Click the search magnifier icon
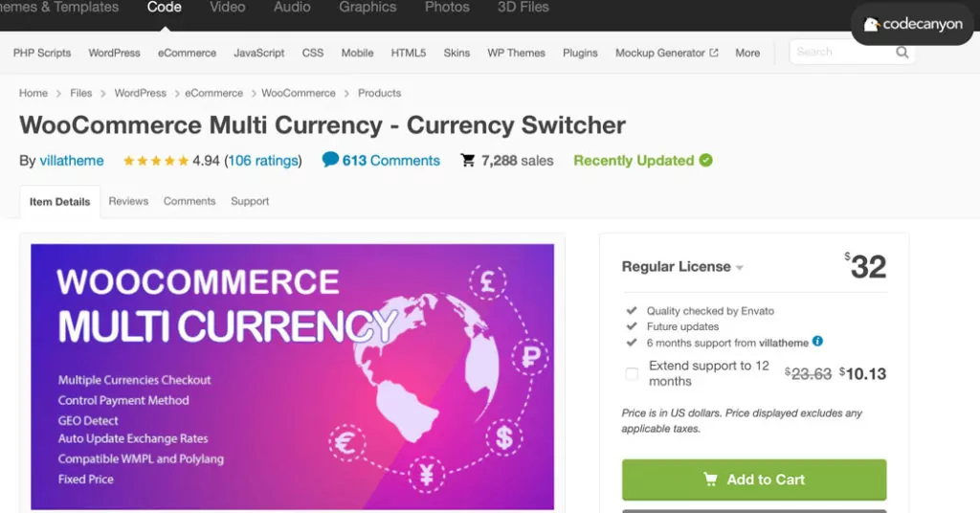 (902, 53)
